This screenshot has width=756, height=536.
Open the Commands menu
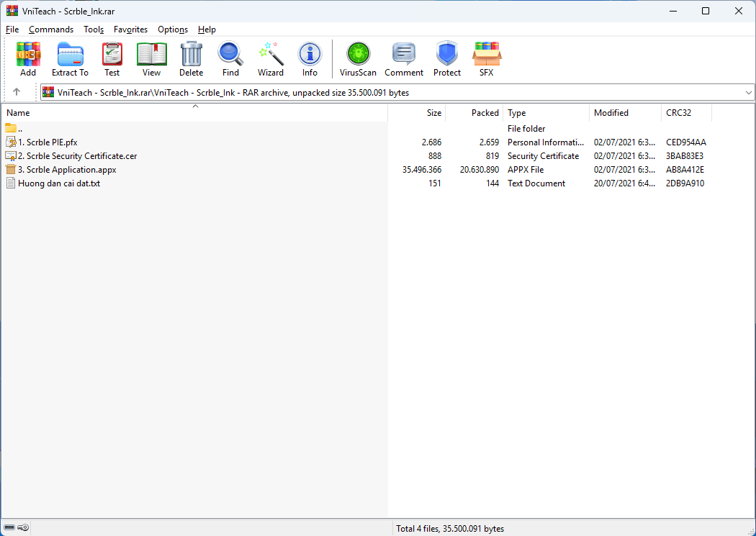tap(51, 29)
